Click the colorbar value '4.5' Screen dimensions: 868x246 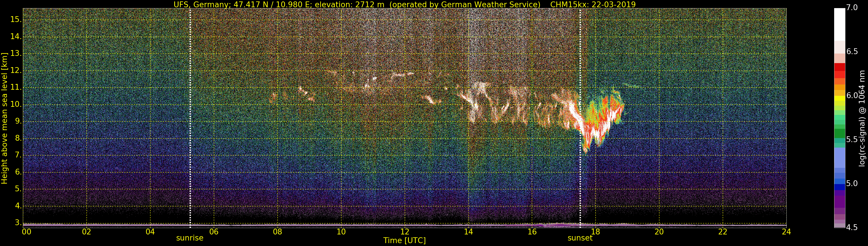click(852, 227)
